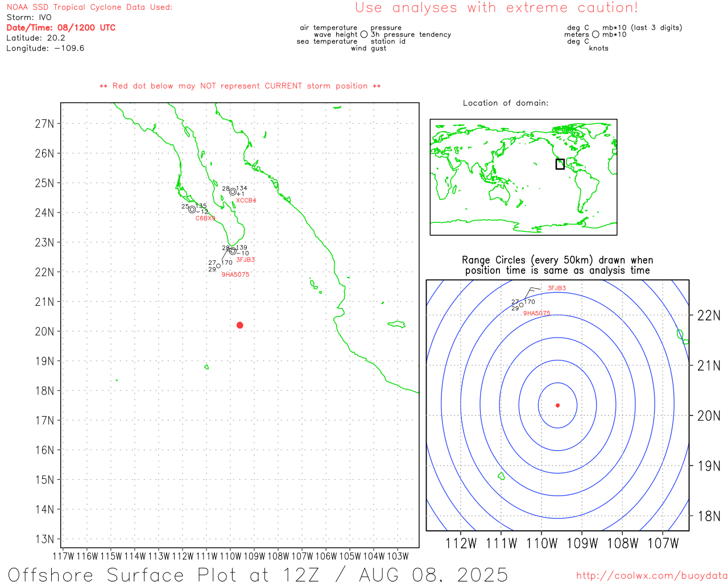This screenshot has width=728, height=582.
Task: Click the '107W' label under range plot
Action: pyautogui.click(x=663, y=543)
